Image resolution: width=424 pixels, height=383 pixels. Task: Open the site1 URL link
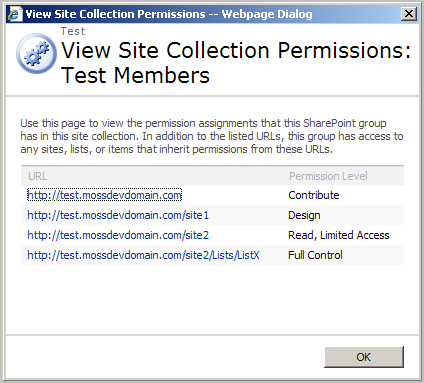pos(118,215)
